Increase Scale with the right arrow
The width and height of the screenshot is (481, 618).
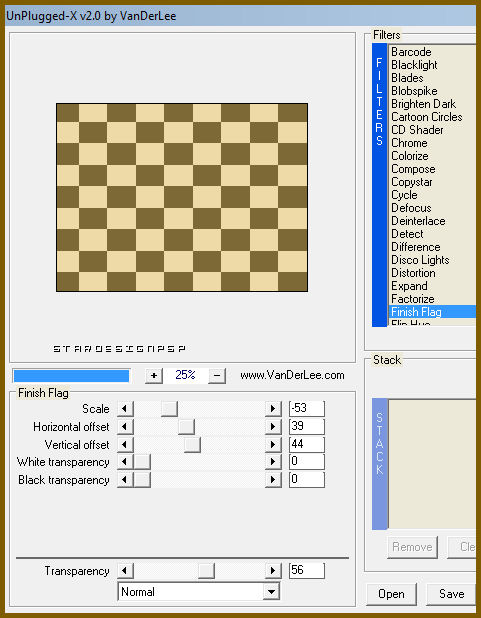click(x=273, y=408)
